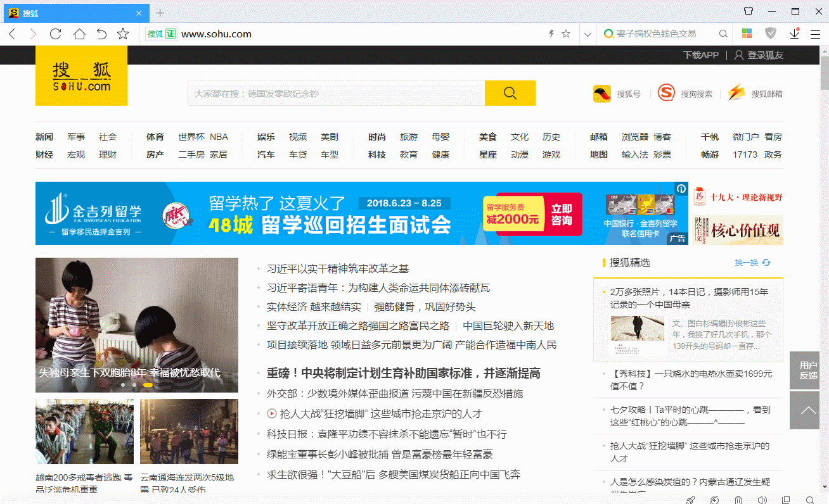This screenshot has height=504, width=829.
Task: Open the colorful apps grid icon
Action: click(x=747, y=34)
